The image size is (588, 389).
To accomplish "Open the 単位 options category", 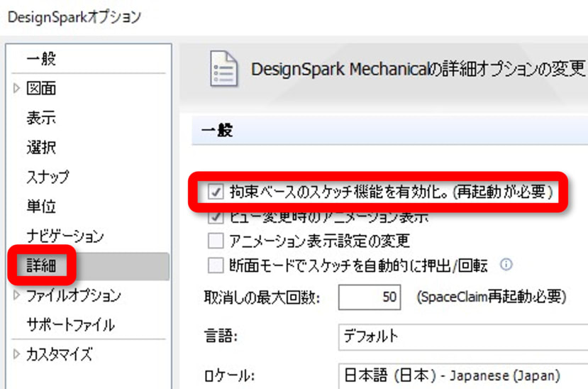I will (x=41, y=207).
